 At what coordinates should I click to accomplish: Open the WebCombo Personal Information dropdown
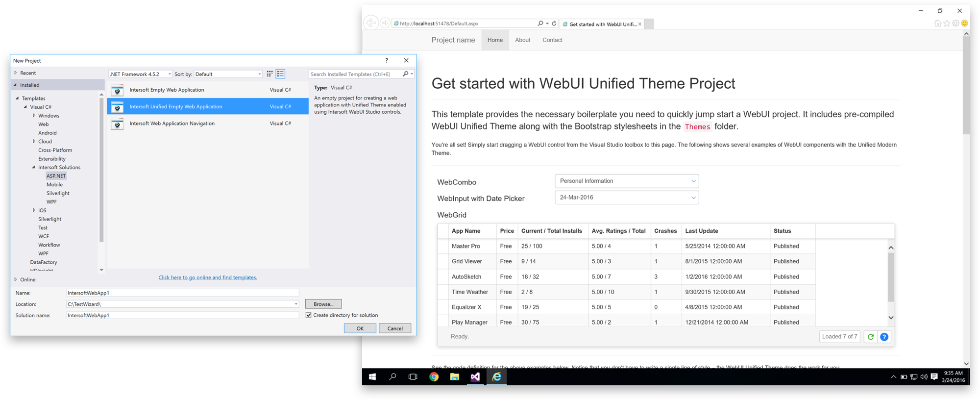[x=627, y=181]
